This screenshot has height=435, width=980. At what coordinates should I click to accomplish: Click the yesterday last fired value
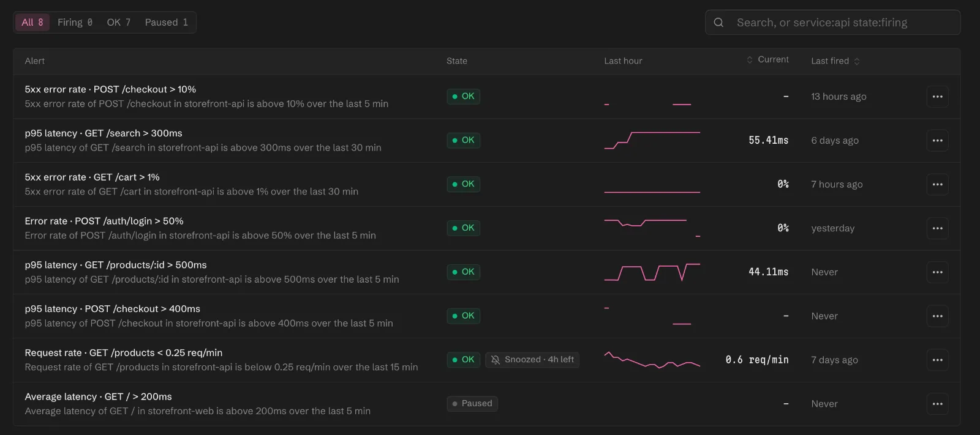click(832, 228)
